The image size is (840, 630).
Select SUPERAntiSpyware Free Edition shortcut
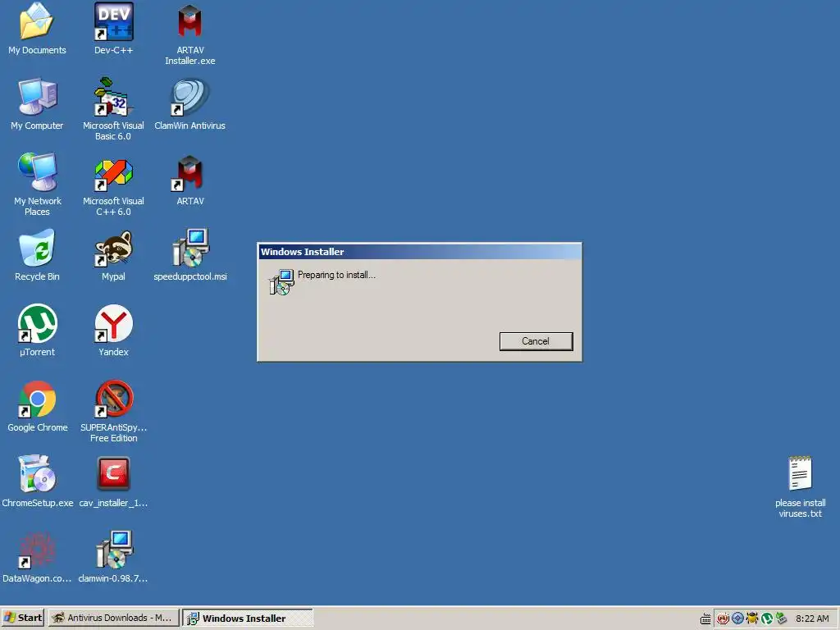[113, 399]
